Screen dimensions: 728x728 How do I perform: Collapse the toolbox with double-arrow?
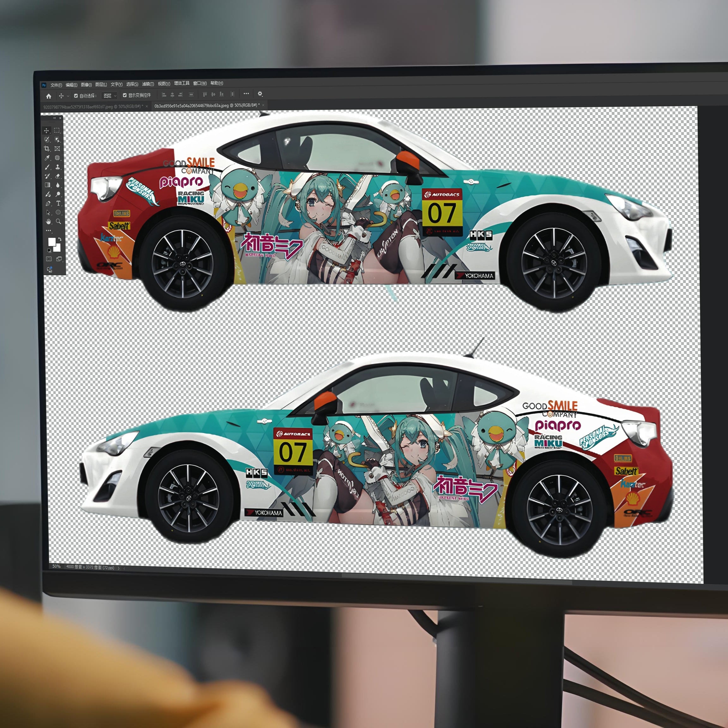(x=54, y=118)
